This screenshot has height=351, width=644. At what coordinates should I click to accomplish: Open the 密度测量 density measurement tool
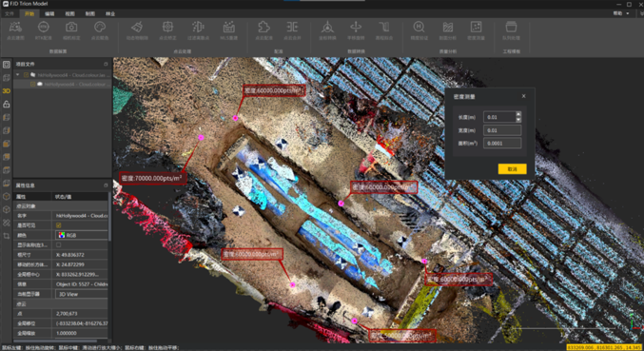(x=476, y=30)
